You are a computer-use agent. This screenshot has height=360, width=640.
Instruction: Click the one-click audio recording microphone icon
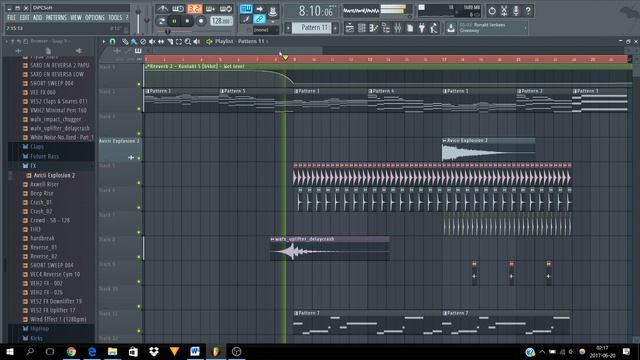[x=516, y=11]
